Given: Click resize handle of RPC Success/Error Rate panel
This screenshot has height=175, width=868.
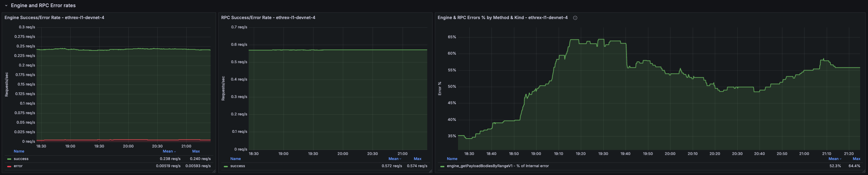Looking at the screenshot, I should (x=430, y=171).
